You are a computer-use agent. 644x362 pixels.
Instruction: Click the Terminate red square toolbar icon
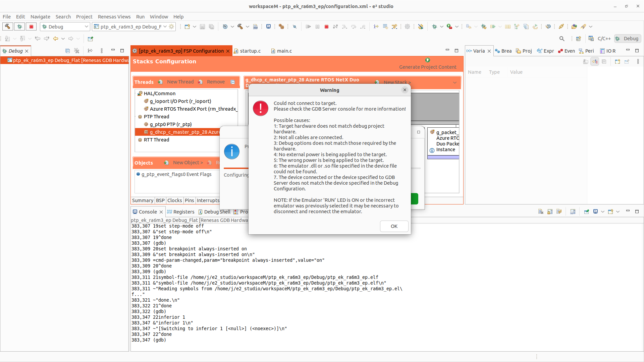(x=326, y=26)
